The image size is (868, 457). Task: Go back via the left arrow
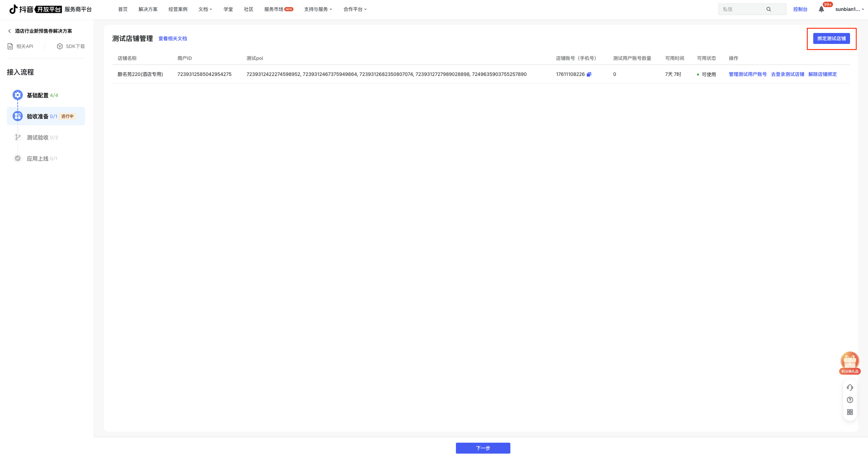click(10, 31)
